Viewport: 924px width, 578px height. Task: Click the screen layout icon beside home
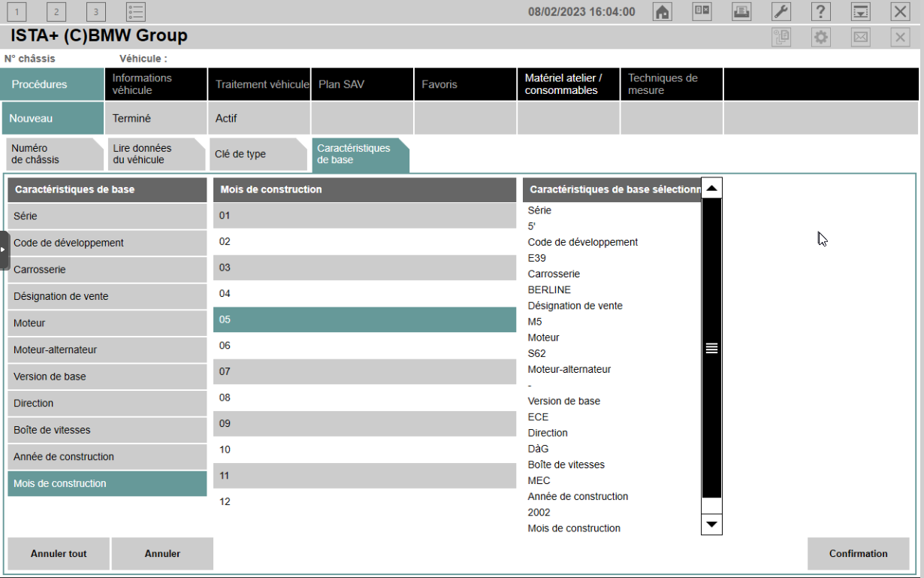point(702,11)
